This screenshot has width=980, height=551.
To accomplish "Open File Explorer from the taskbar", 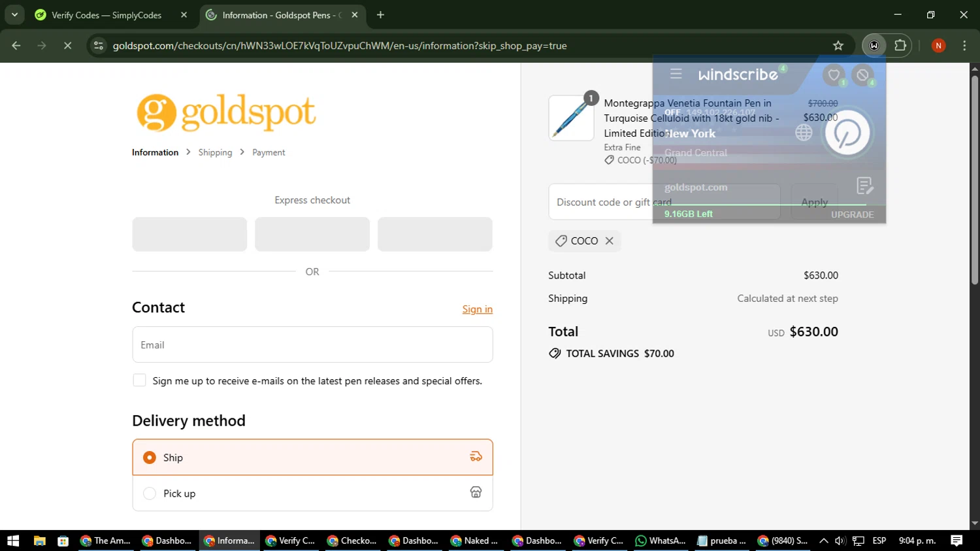I will 40,541.
